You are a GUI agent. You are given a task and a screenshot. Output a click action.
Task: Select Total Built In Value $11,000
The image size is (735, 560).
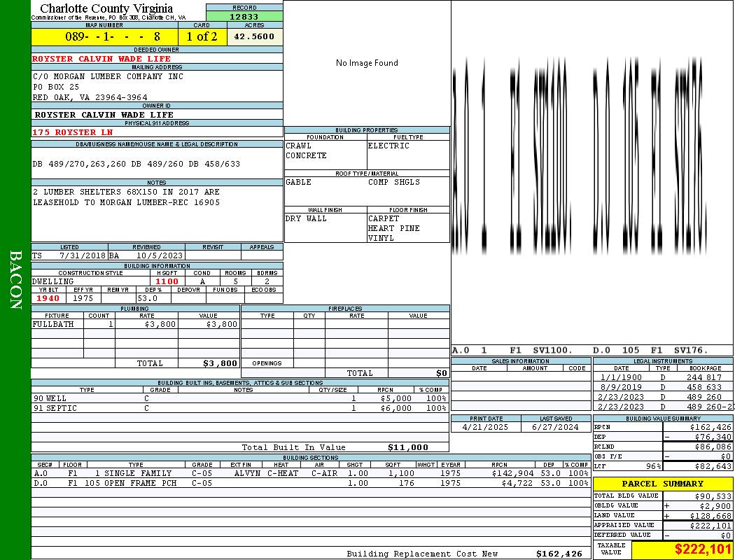408,447
